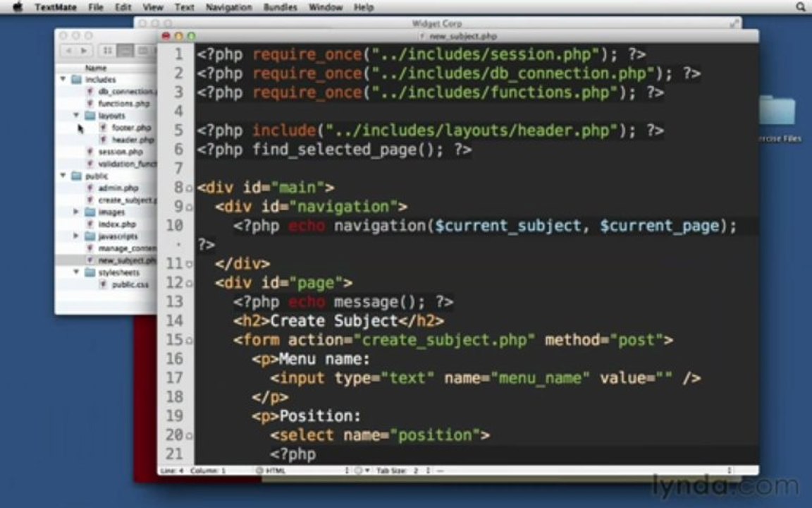This screenshot has height=508, width=812.
Task: Toggle the fold marker on line 15
Action: (x=189, y=341)
